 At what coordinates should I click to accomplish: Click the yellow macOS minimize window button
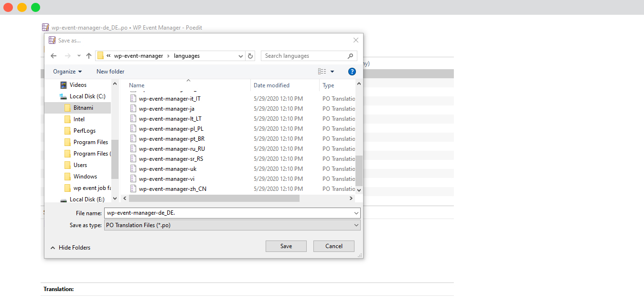(x=22, y=7)
